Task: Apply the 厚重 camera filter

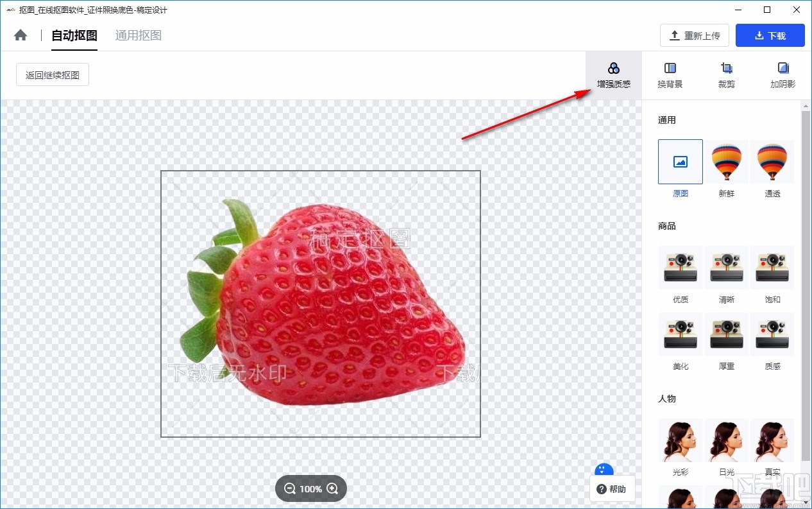Action: point(727,334)
